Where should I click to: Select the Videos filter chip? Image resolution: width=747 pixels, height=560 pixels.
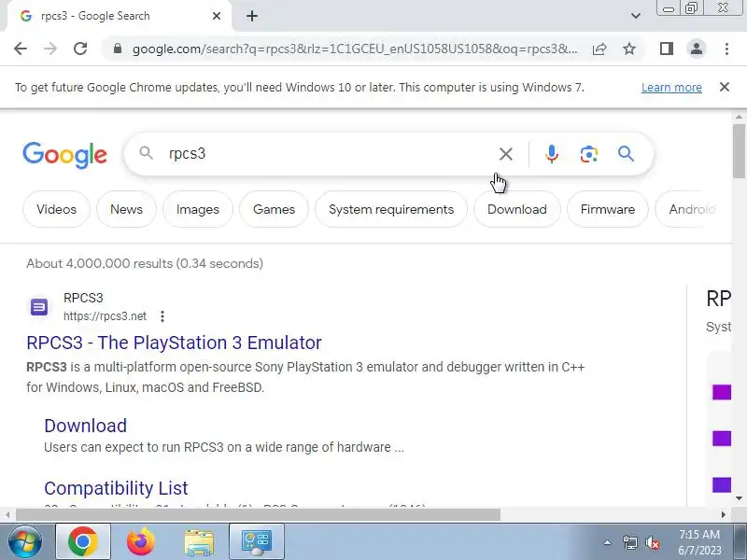[x=56, y=209]
